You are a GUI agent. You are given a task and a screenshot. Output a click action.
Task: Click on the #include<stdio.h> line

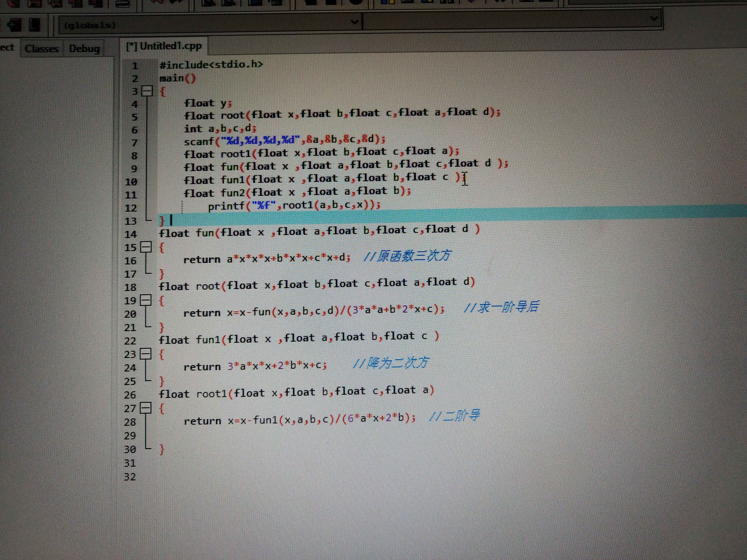coord(211,64)
